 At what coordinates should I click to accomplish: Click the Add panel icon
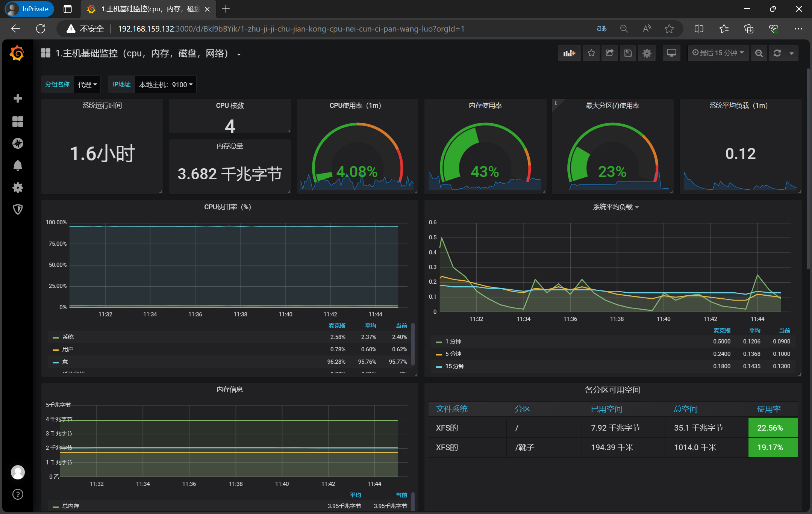569,53
